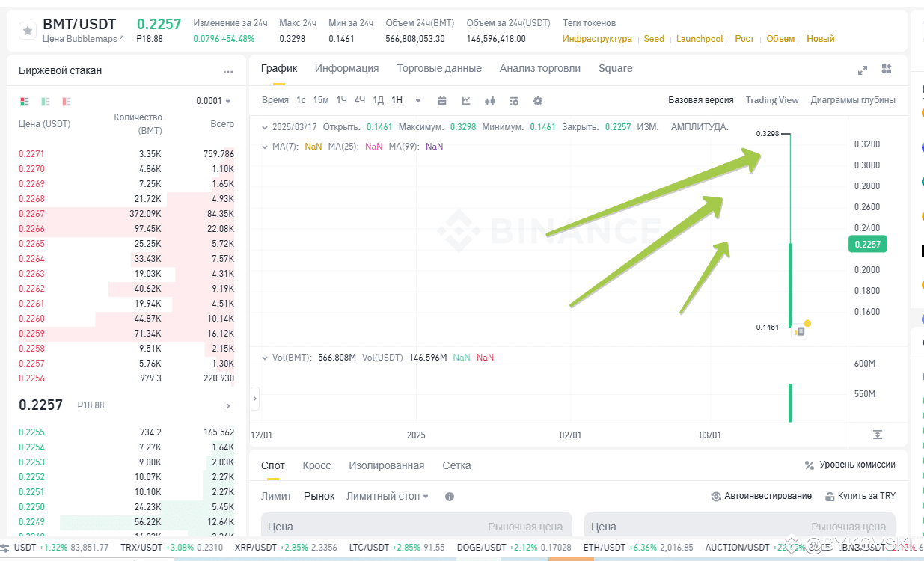
Task: Open the chart layout grid icon near fullscreen
Action: [x=887, y=70]
